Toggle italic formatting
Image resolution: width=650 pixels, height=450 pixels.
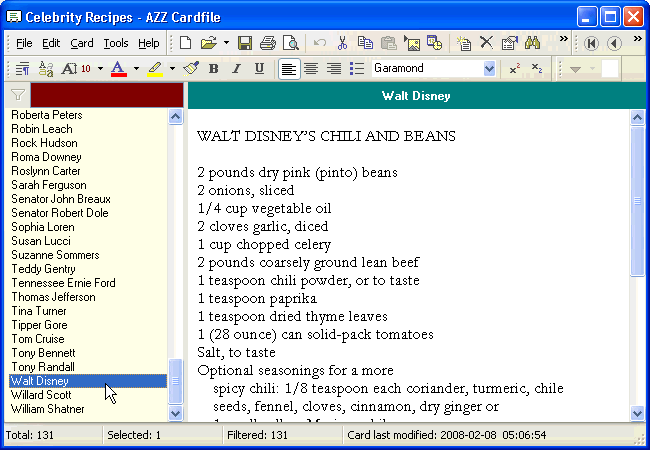tap(236, 68)
